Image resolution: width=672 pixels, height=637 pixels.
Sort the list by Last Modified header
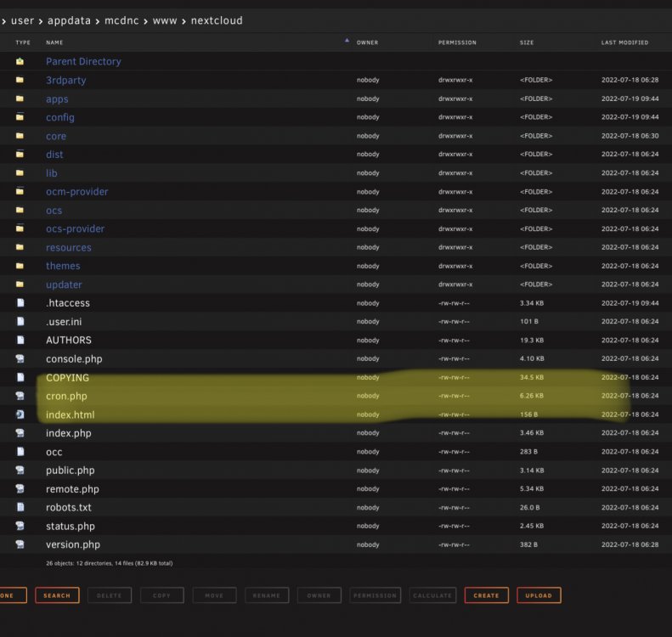click(x=624, y=42)
